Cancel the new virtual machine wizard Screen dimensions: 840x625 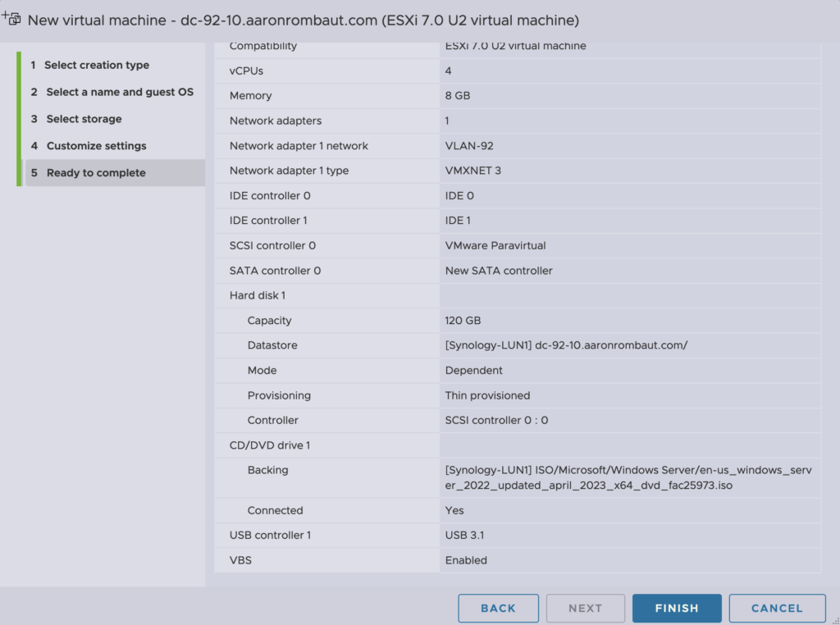click(x=776, y=608)
